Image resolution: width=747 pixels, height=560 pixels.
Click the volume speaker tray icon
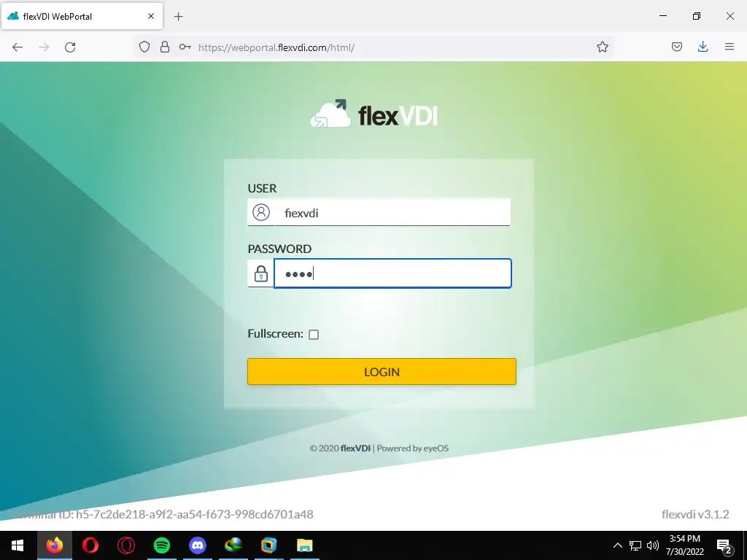653,545
